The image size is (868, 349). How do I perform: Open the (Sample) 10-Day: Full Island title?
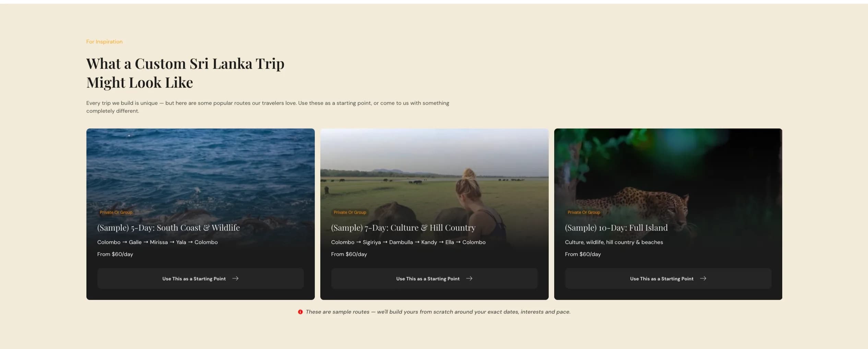pos(616,228)
